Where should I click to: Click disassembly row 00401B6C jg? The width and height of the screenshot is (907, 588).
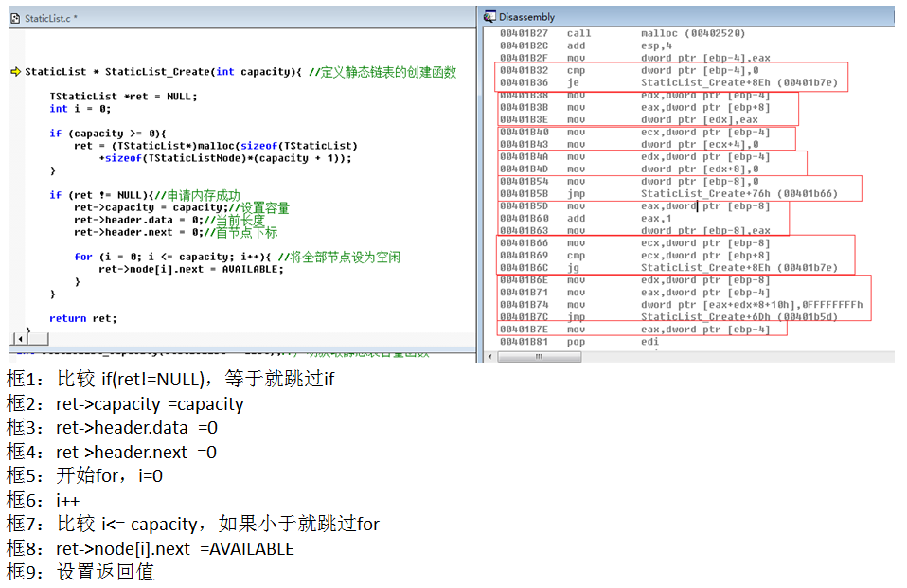[668, 267]
